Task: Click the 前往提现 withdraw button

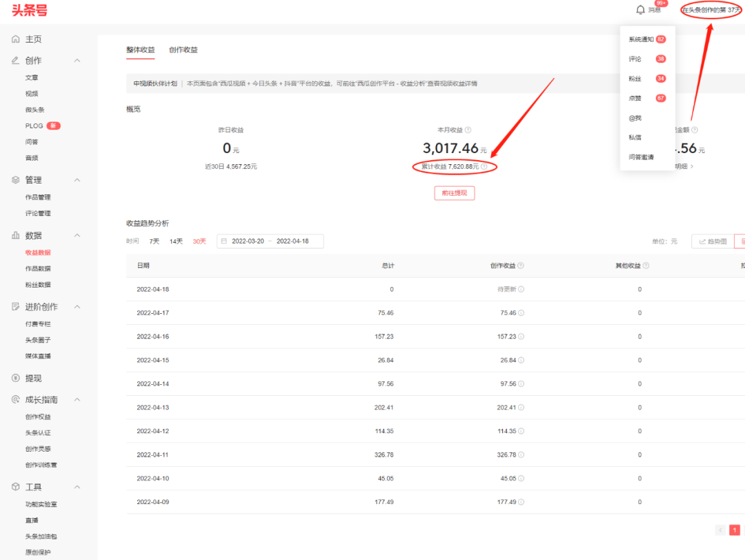Action: tap(454, 193)
